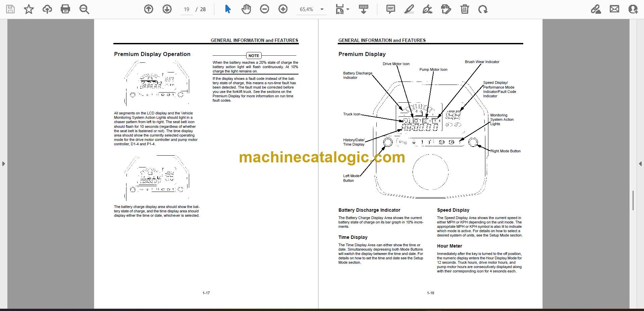Image resolution: width=644 pixels, height=311 pixels.
Task: Click the vertical scrollbar thumb
Action: (x=633, y=200)
